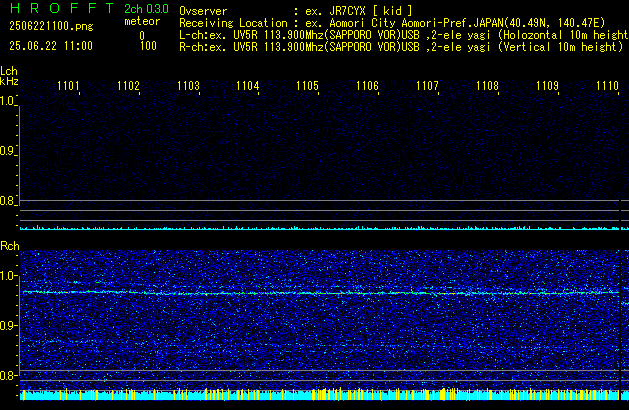Click the R-ch receiver description line
The width and height of the screenshot is (629, 410).
click(401, 47)
